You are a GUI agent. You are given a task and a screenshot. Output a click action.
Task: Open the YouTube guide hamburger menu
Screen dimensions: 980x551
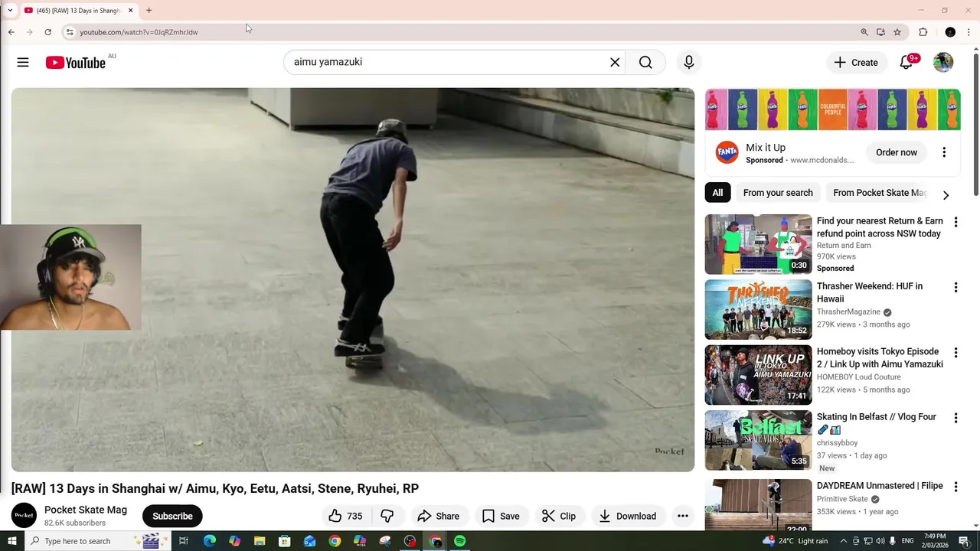(x=23, y=63)
